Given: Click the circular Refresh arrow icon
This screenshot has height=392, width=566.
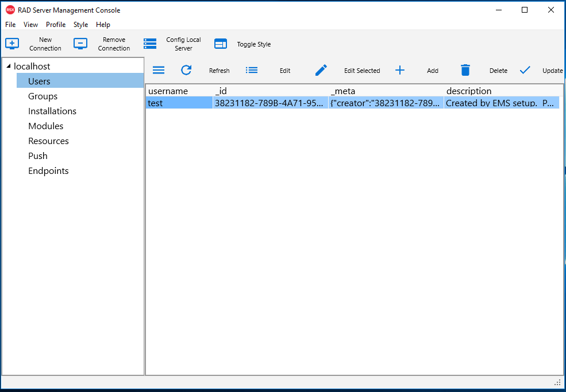Looking at the screenshot, I should point(186,70).
